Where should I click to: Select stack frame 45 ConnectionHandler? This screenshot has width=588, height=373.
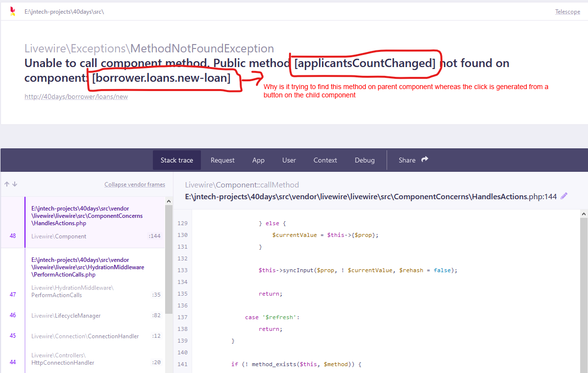click(x=82, y=336)
